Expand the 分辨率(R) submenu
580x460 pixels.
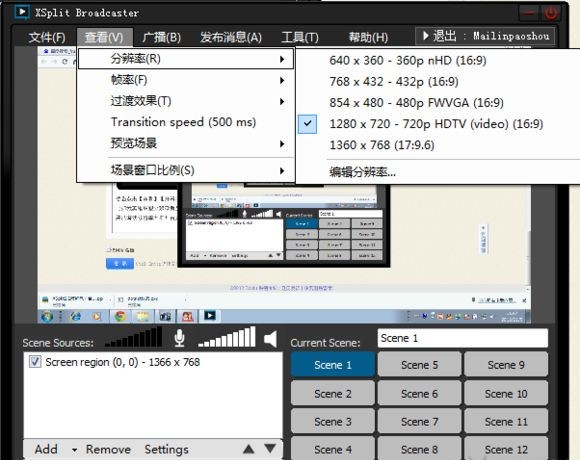186,59
